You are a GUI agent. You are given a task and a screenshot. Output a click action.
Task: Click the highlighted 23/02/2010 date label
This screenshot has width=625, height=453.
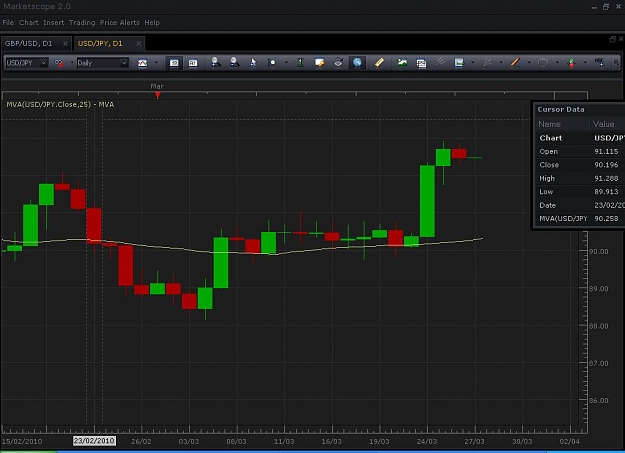[94, 441]
